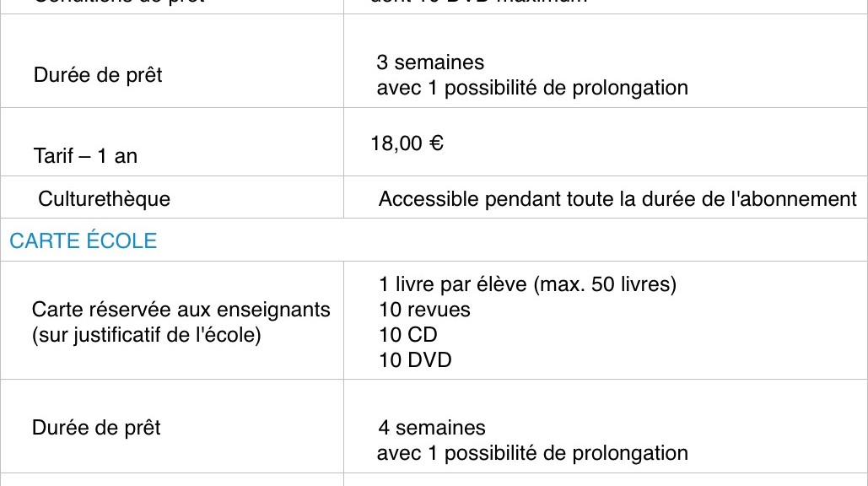The height and width of the screenshot is (486, 868).
Task: Select the 10 DVD line
Action: tap(415, 360)
